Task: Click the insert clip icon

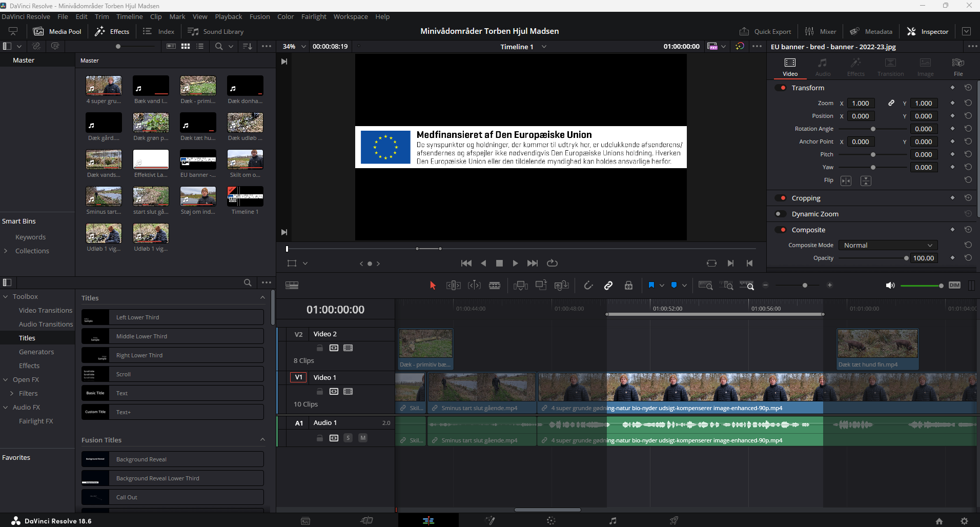Action: tap(521, 286)
